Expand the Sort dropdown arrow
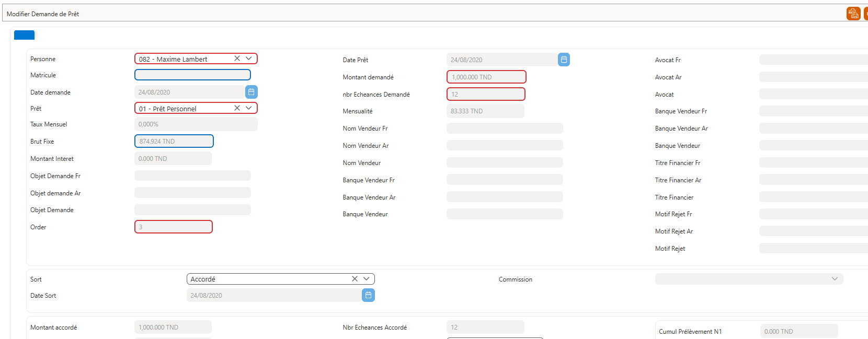The image size is (868, 339). click(x=367, y=279)
